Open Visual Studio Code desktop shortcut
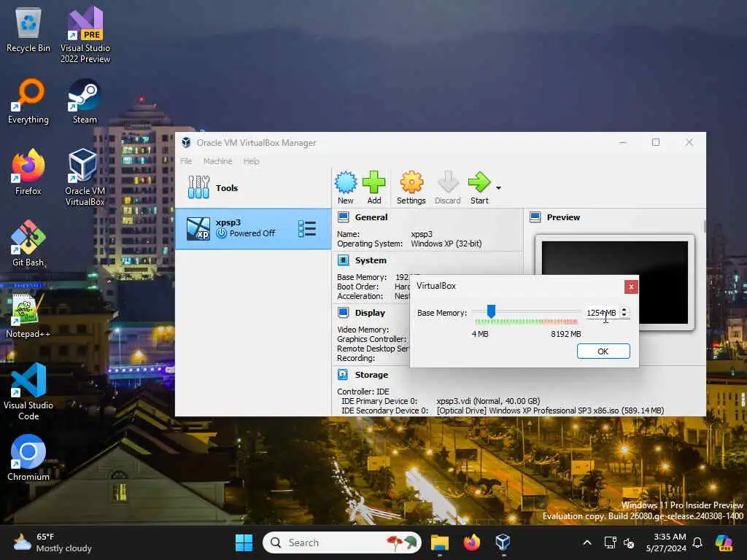Screen dimensions: 747x560 [28, 392]
